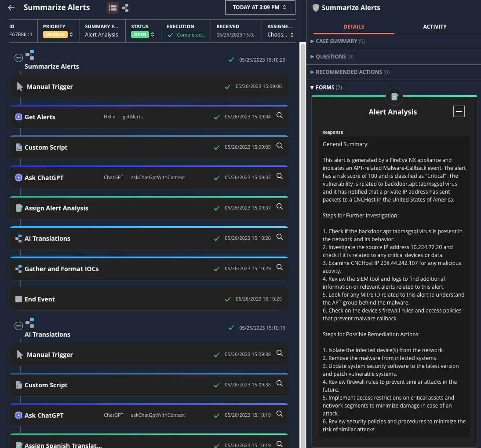Click the Assign Alert Analysis step

[x=56, y=208]
